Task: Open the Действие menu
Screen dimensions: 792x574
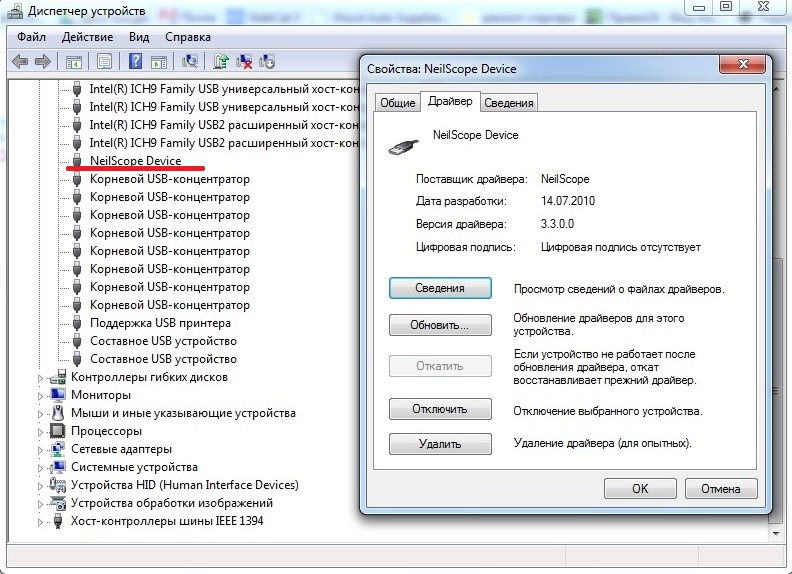Action: click(x=87, y=37)
